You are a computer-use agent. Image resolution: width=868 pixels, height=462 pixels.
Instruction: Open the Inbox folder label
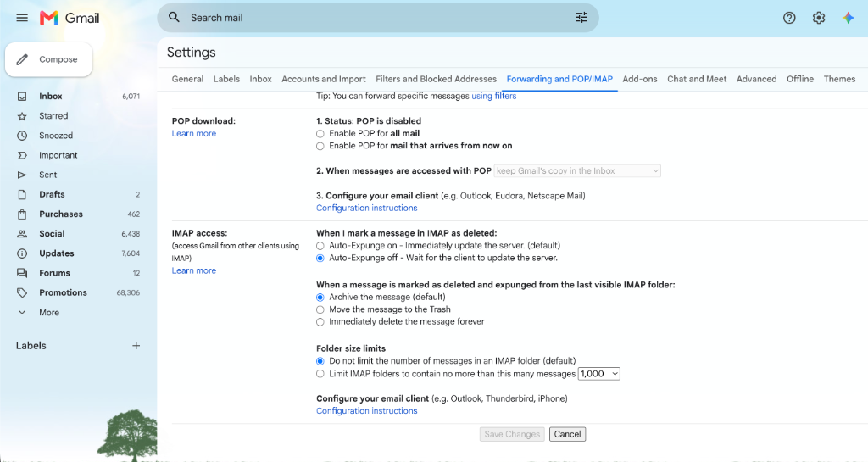pos(50,97)
